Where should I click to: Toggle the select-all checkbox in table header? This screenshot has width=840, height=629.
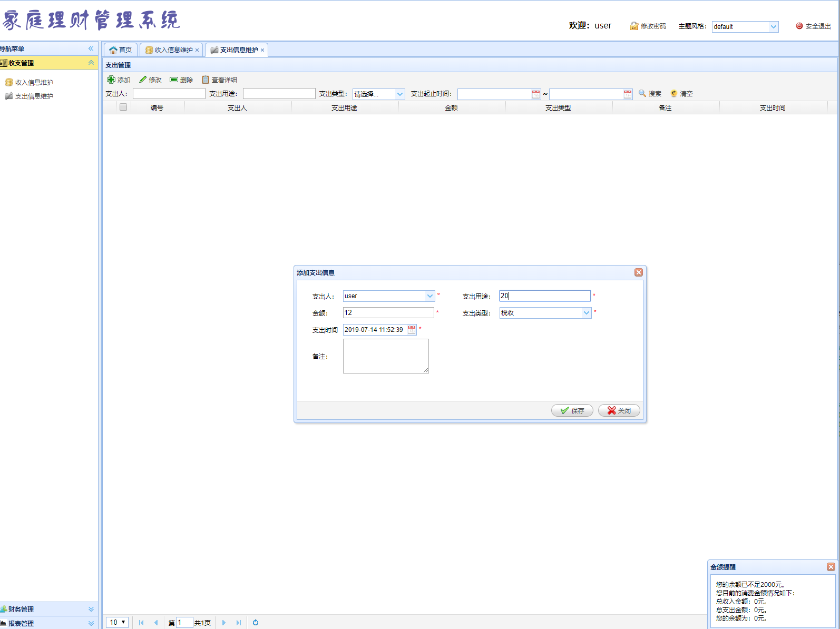[123, 107]
